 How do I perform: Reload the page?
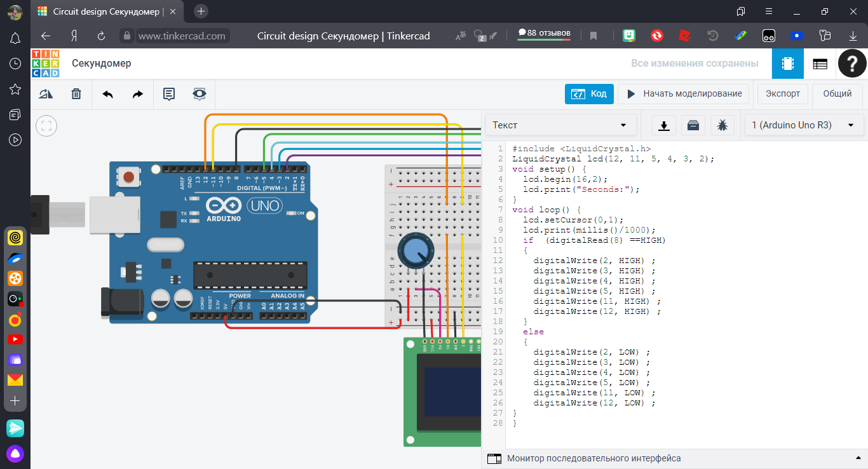[102, 36]
